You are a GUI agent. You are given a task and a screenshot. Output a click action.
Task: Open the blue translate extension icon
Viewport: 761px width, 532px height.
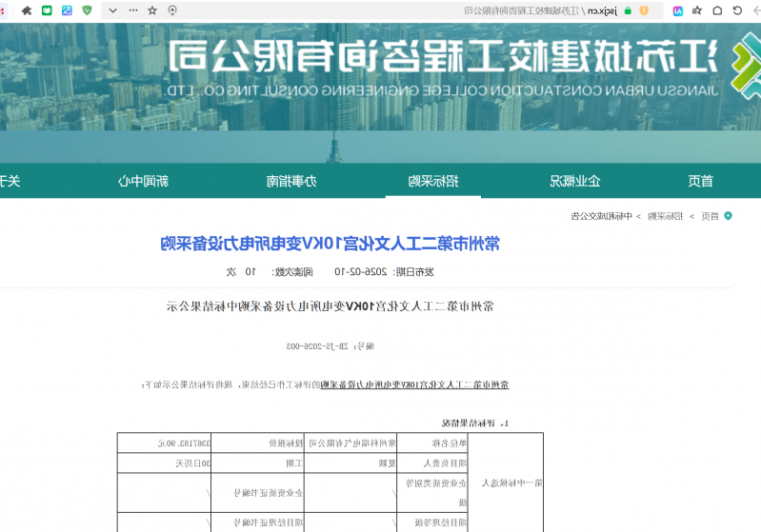(67, 10)
